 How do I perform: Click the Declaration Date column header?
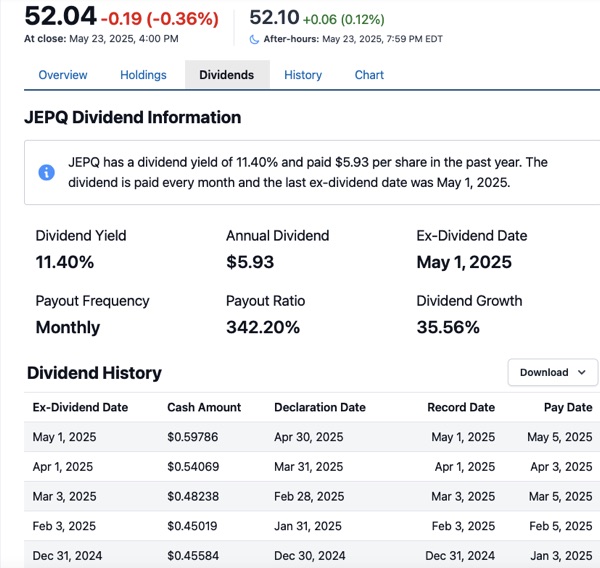click(x=319, y=407)
